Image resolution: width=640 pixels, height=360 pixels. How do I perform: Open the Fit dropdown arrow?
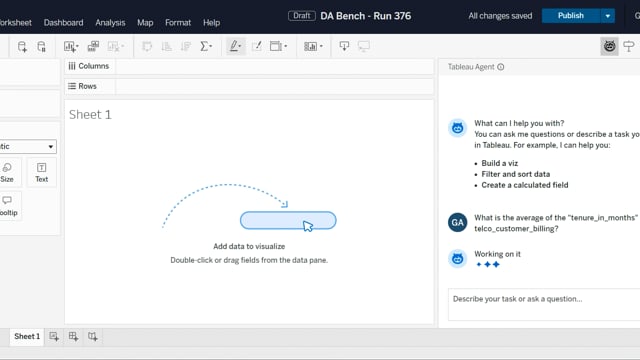pos(285,46)
